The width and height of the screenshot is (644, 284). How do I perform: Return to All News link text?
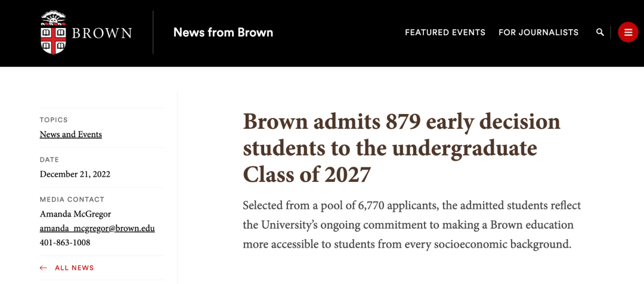[75, 268]
